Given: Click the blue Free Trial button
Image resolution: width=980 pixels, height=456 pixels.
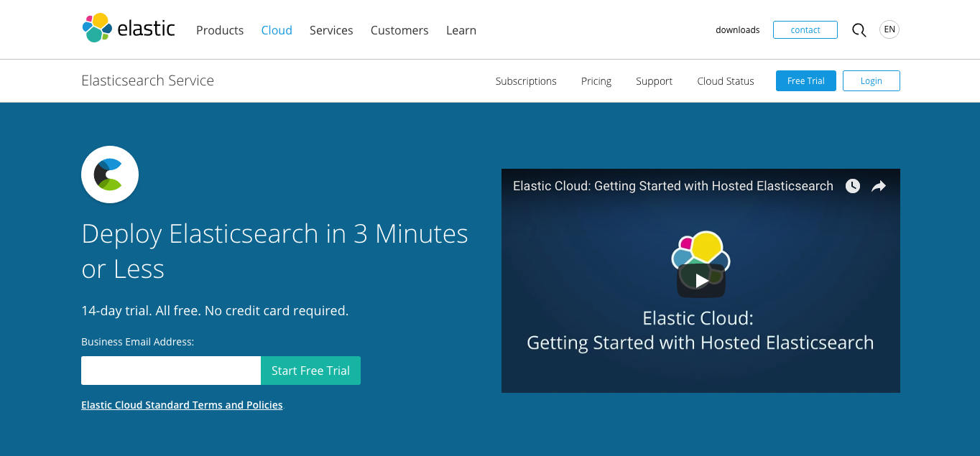Looking at the screenshot, I should [x=806, y=81].
